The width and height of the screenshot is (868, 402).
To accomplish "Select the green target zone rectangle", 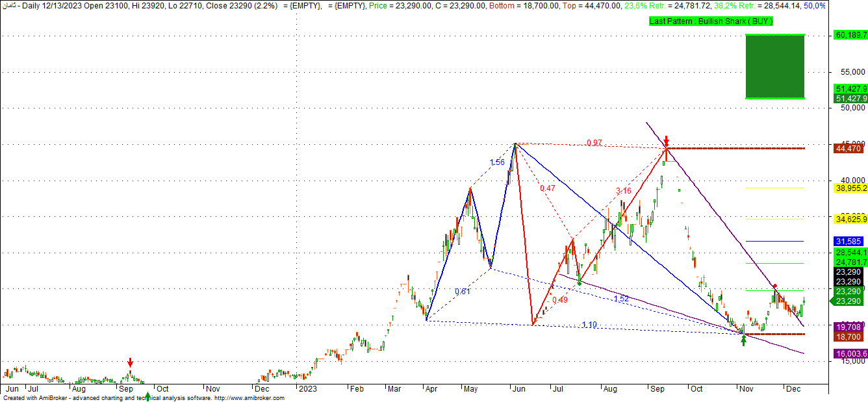I will (775, 66).
